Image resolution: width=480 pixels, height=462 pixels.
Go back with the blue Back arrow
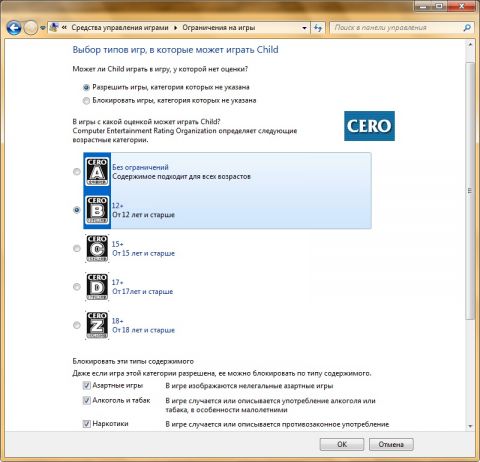14,28
